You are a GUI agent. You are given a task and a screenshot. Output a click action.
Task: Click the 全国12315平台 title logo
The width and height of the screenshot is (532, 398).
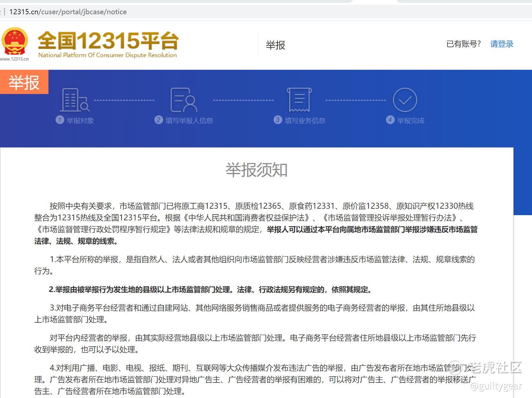pos(108,40)
